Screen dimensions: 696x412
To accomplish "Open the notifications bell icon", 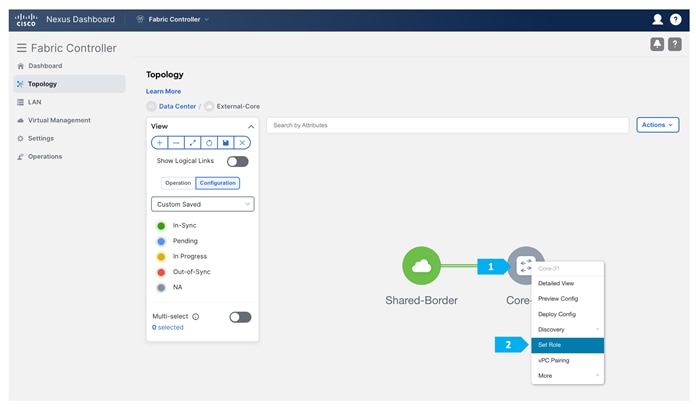I will [x=657, y=44].
